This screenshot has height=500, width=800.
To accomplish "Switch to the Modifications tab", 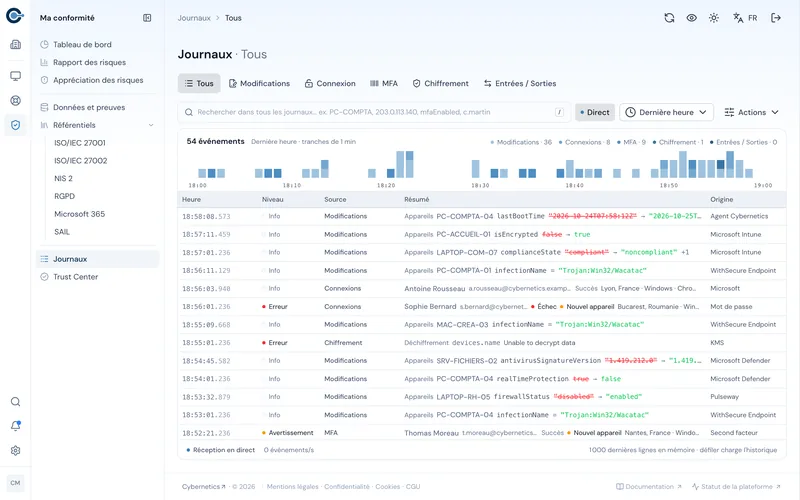I will click(259, 83).
